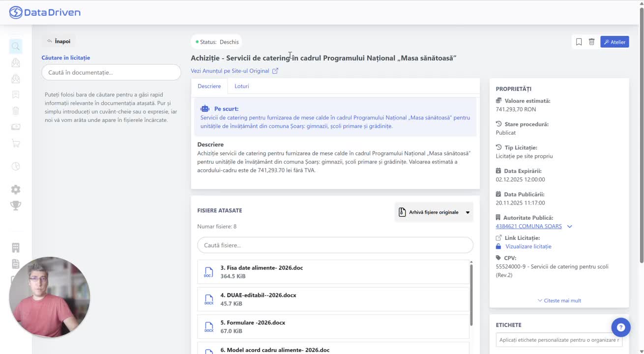Switch to the Loturi tab
Image resolution: width=644 pixels, height=354 pixels.
[241, 86]
